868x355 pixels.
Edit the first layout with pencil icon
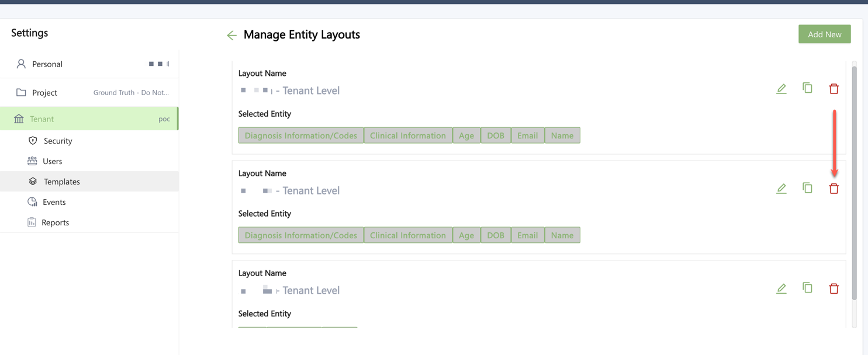coord(781,89)
